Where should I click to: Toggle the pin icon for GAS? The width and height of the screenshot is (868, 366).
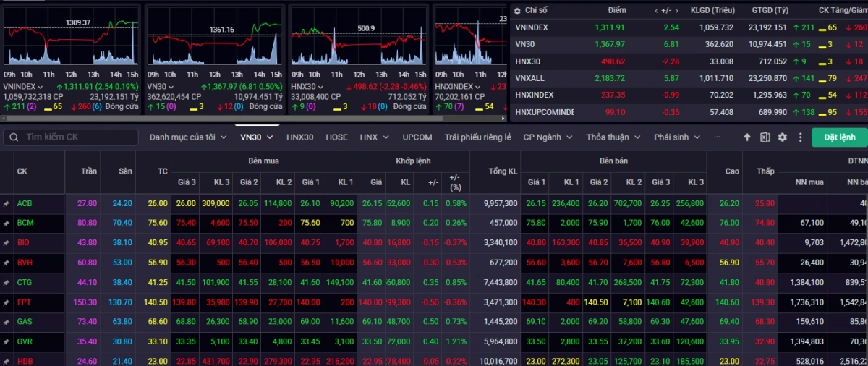tap(7, 321)
